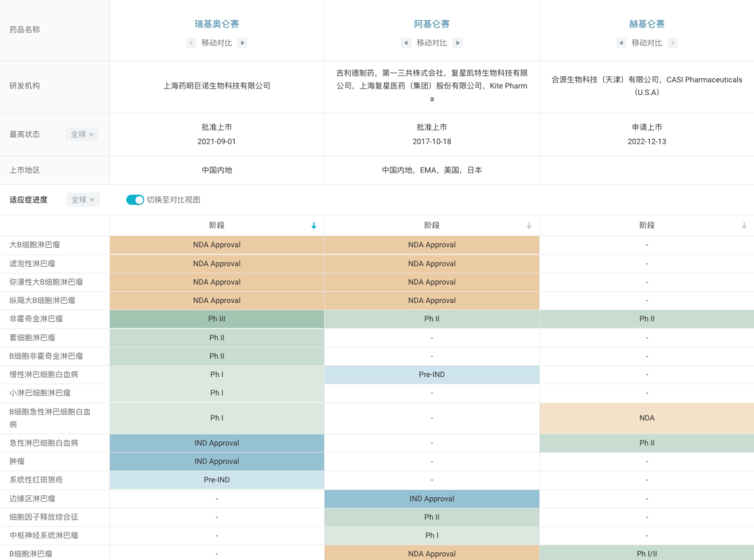754x560 pixels.
Task: Select 纵隔大B细胞淋巴瘤 row label
Action: [43, 300]
